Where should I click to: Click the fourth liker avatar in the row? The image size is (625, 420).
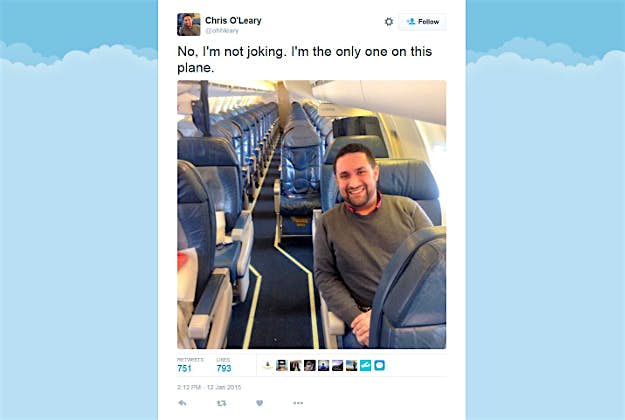coord(310,365)
